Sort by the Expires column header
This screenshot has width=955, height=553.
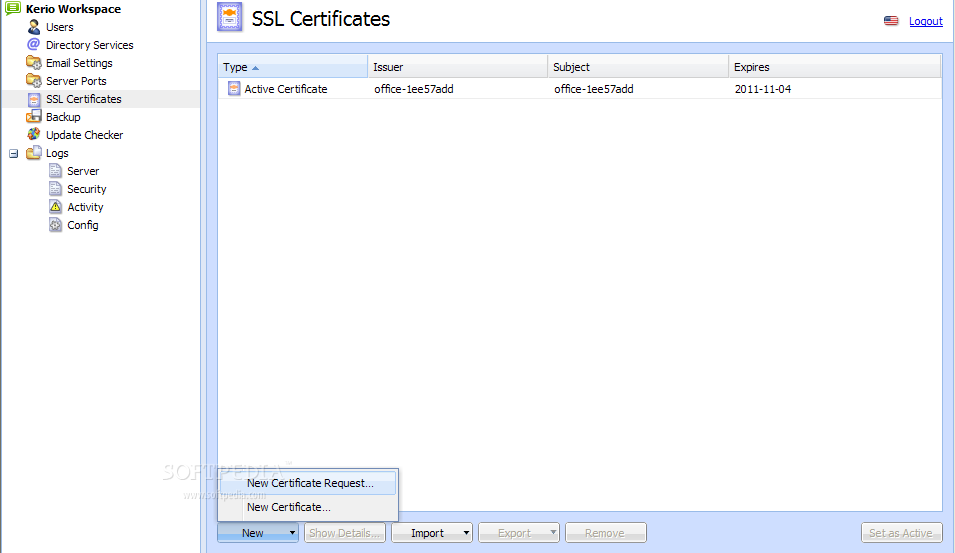pyautogui.click(x=835, y=67)
